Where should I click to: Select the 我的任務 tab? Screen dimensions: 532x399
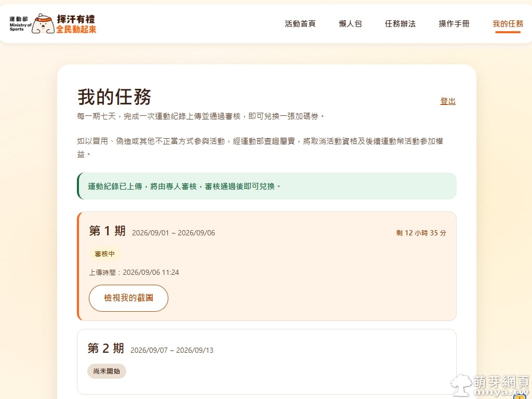508,24
